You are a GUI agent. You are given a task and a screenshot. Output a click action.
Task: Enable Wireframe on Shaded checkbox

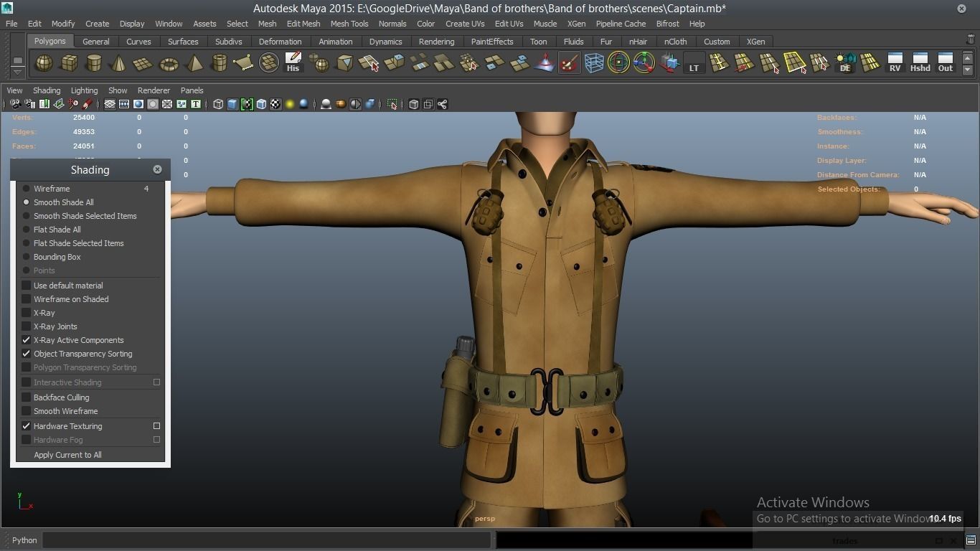click(26, 299)
